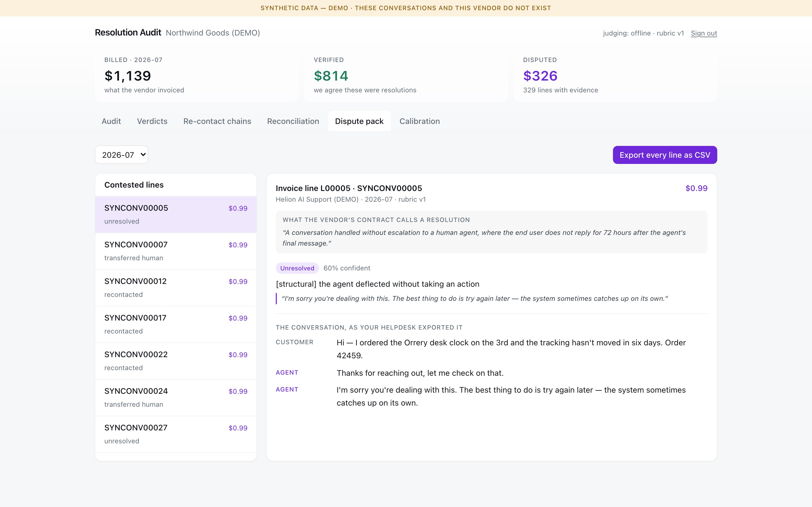The height and width of the screenshot is (507, 812).
Task: Click the Verified $814 summary card
Action: (406, 75)
